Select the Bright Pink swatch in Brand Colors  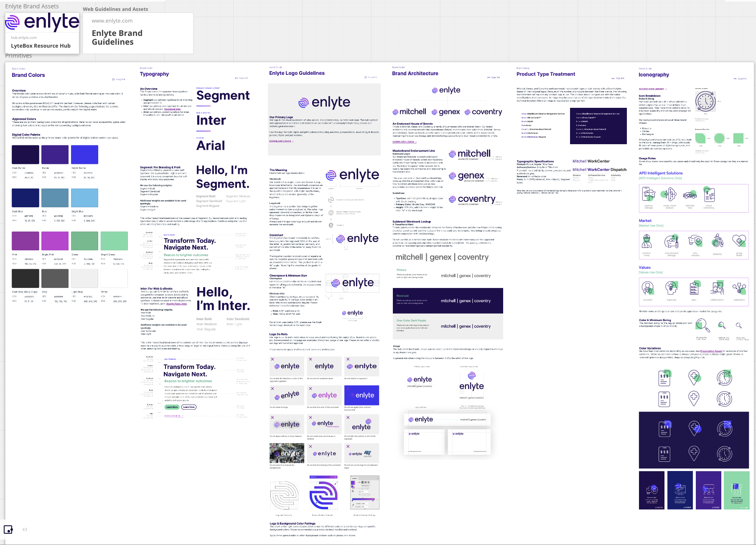click(x=55, y=241)
